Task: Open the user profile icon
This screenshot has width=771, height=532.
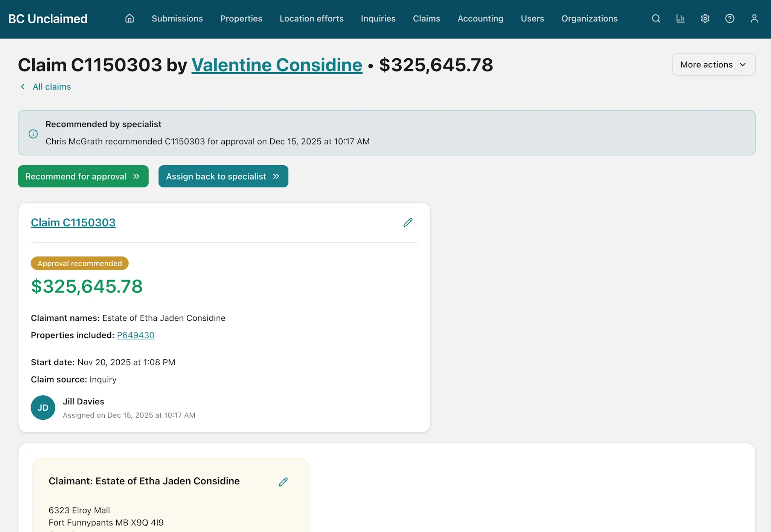Action: pos(754,18)
